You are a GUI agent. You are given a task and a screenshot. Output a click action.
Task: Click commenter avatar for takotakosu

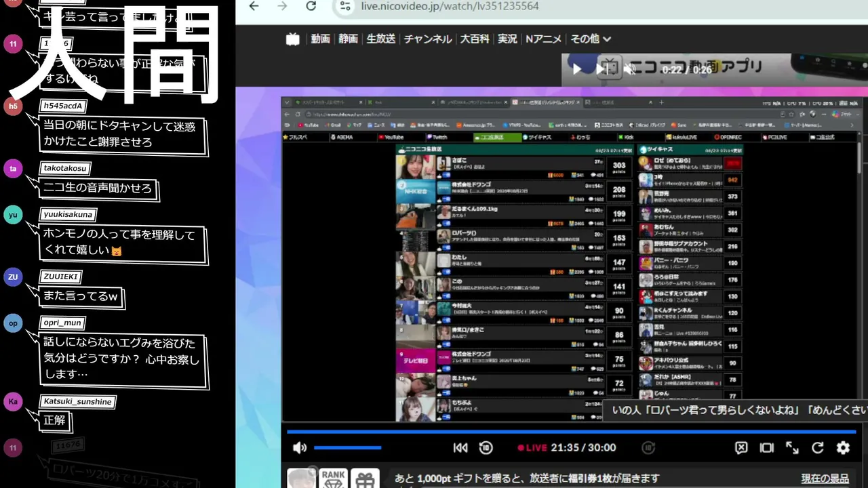(13, 168)
